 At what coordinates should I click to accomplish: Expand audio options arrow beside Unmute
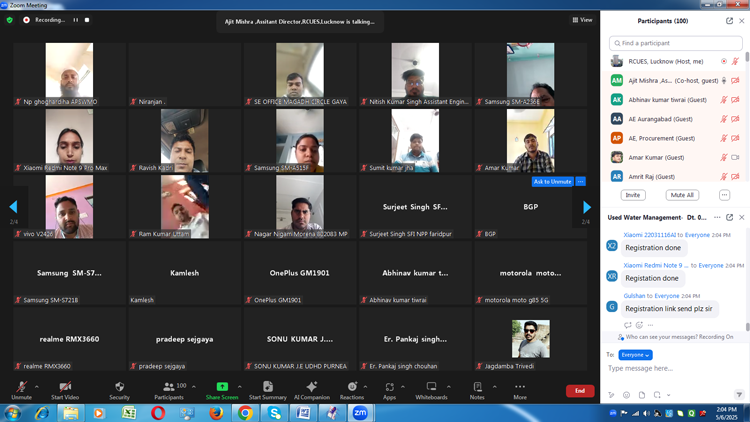pyautogui.click(x=37, y=387)
